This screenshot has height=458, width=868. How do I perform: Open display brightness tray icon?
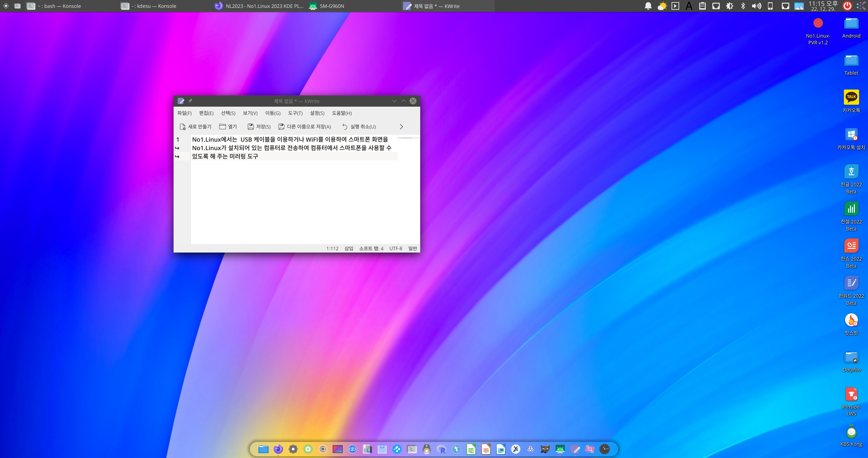(x=729, y=6)
